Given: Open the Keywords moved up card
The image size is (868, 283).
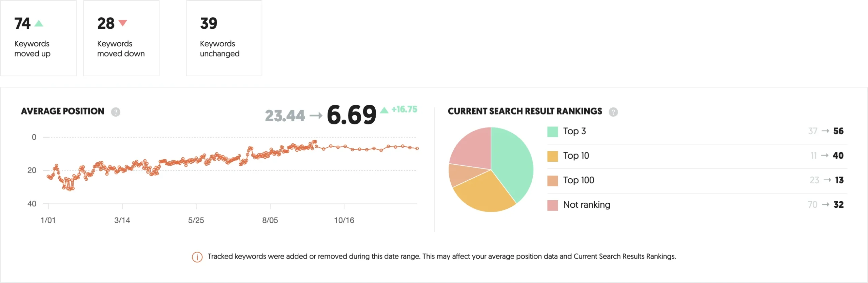Looking at the screenshot, I should [x=38, y=38].
